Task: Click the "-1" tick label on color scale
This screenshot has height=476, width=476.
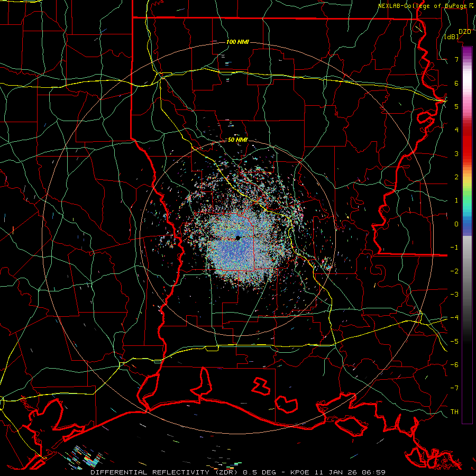Action: [454, 248]
